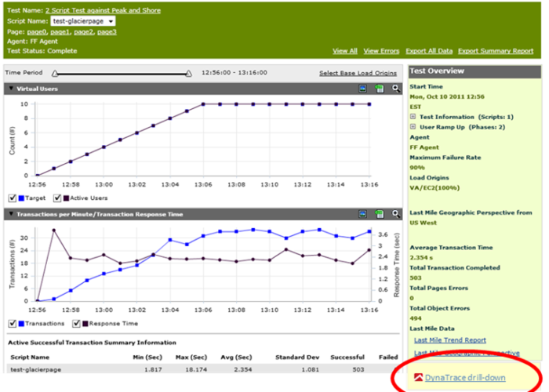The image size is (549, 392).
Task: Click the Max (Sec) value 18.174
Action: tap(196, 369)
